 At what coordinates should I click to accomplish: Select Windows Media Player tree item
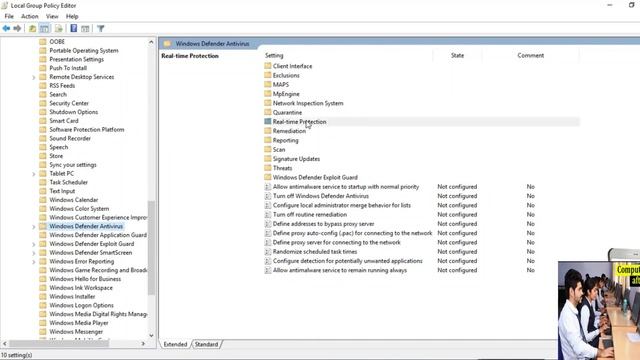click(79, 322)
